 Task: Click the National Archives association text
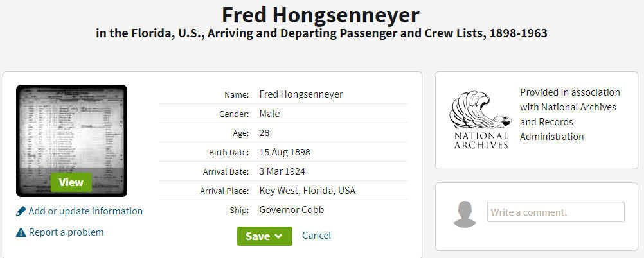tap(570, 114)
